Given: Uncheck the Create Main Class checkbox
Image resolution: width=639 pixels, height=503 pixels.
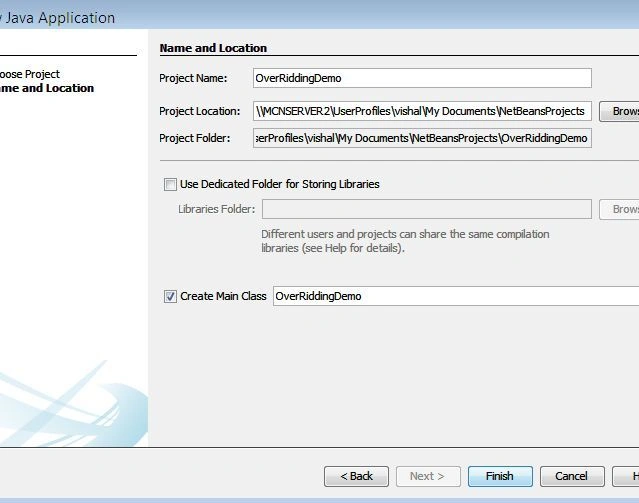Looking at the screenshot, I should click(170, 296).
